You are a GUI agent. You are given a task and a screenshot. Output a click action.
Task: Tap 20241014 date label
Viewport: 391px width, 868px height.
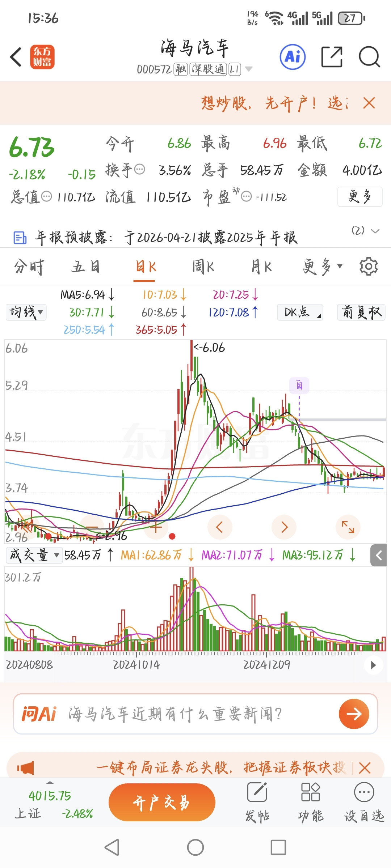[x=136, y=665]
